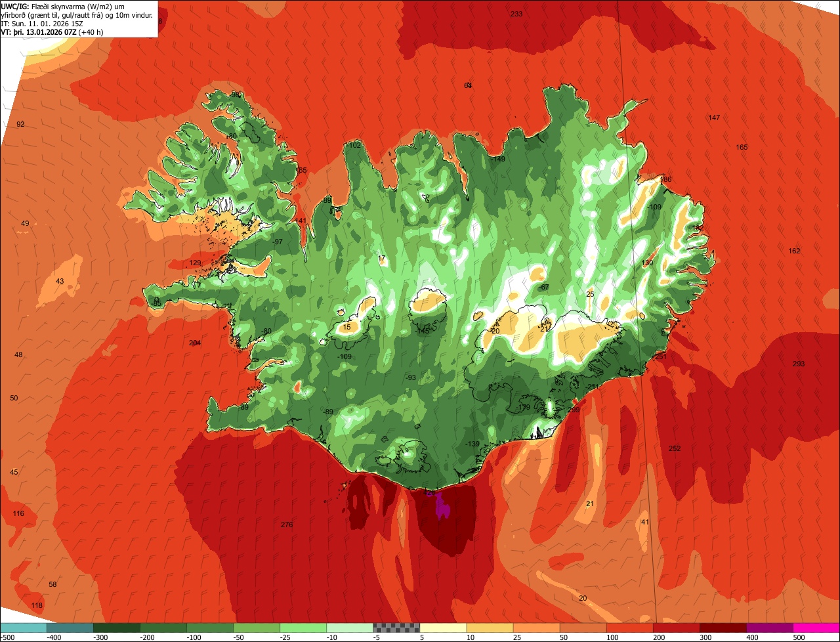
Task: Click the map value 58 near the bottom left
Action: [53, 584]
